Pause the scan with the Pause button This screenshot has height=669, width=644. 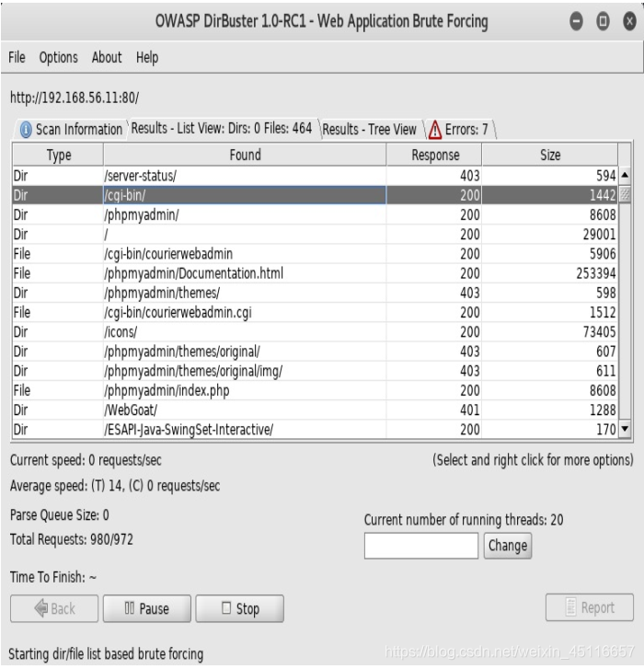(146, 609)
